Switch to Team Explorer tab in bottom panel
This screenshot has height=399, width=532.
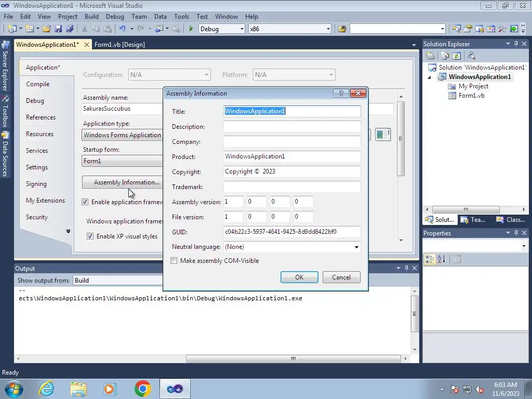point(473,220)
